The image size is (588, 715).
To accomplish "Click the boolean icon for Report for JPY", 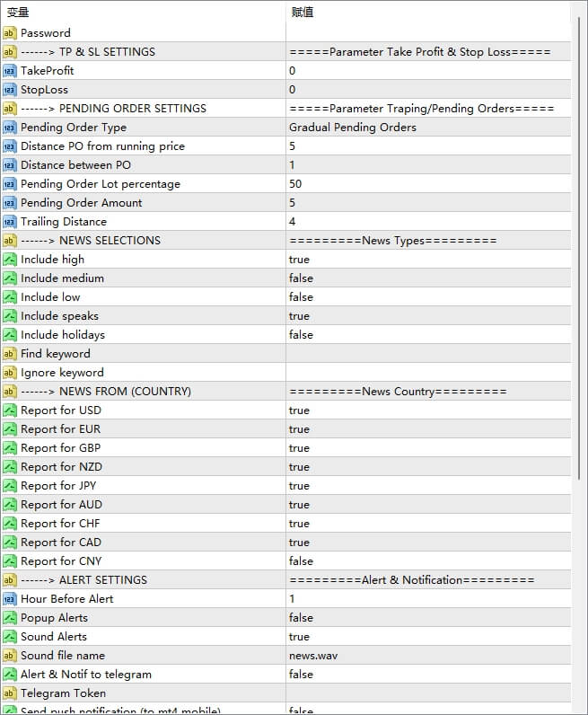I will [x=10, y=486].
